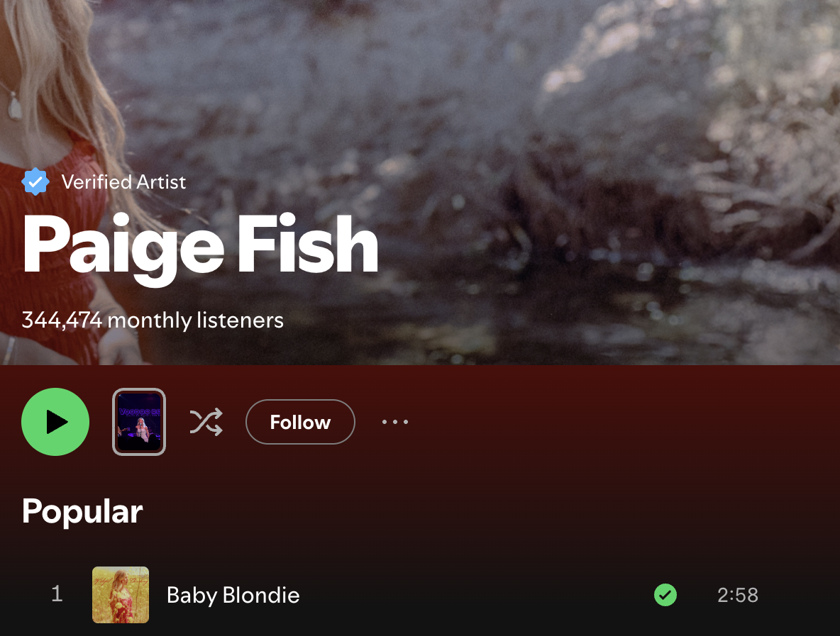840x636 pixels.
Task: Click track number 1 to play it
Action: (57, 593)
